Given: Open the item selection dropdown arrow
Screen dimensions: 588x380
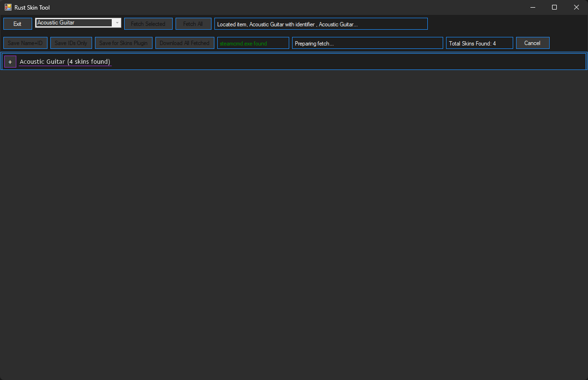Looking at the screenshot, I should pos(117,23).
